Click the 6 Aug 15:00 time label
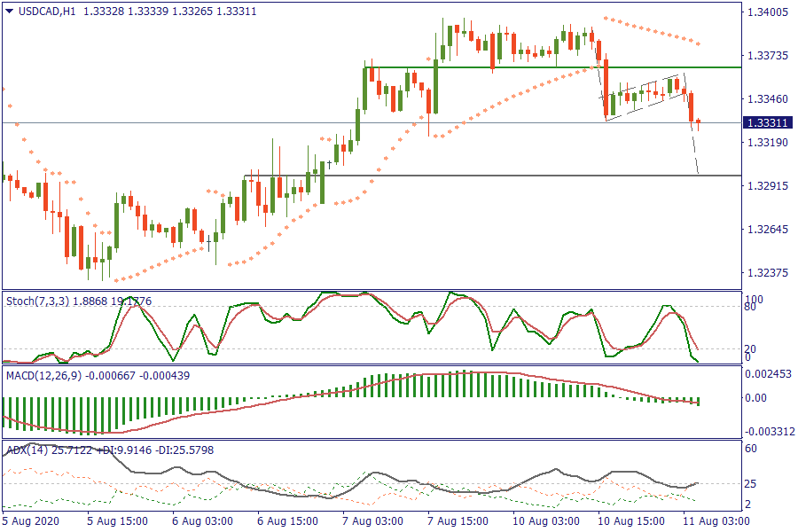Image resolution: width=798 pixels, height=532 pixels. tap(287, 521)
